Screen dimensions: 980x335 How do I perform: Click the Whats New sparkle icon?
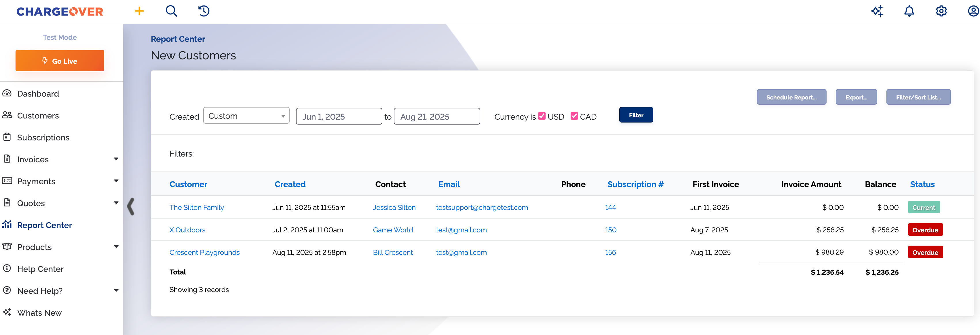[7, 312]
